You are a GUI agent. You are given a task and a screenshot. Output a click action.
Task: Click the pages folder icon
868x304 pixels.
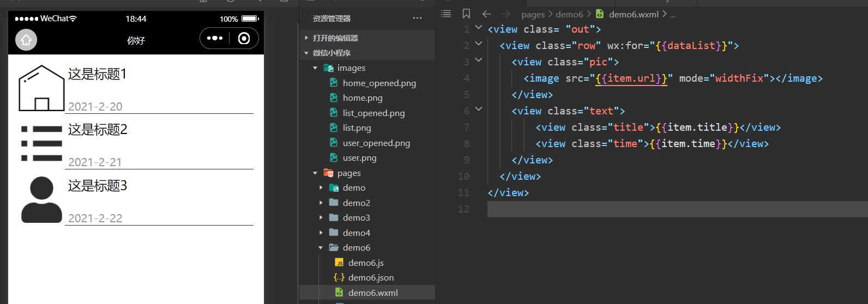click(329, 173)
